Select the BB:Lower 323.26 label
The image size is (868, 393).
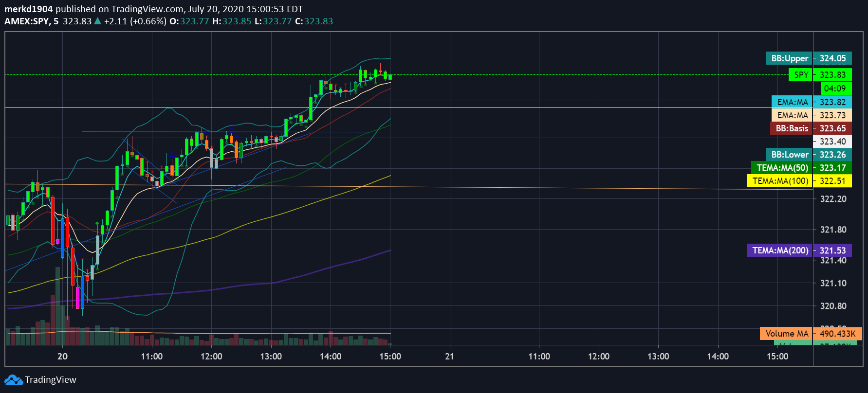tap(809, 155)
